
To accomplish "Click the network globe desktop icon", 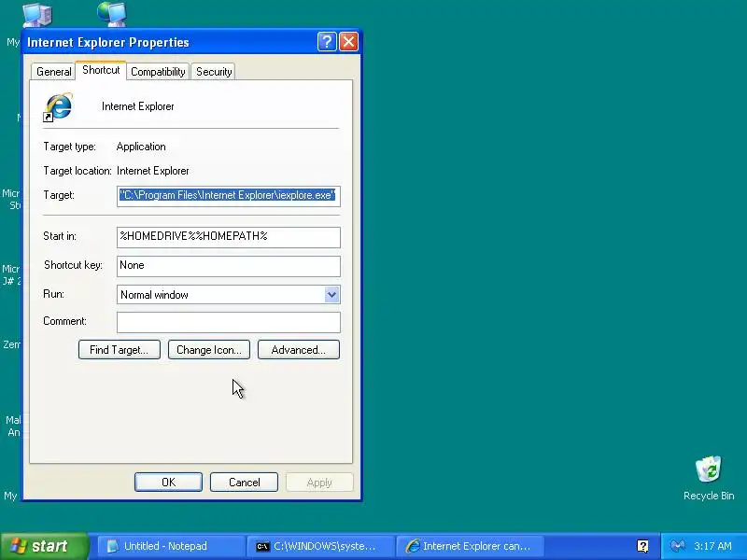I will (x=112, y=13).
